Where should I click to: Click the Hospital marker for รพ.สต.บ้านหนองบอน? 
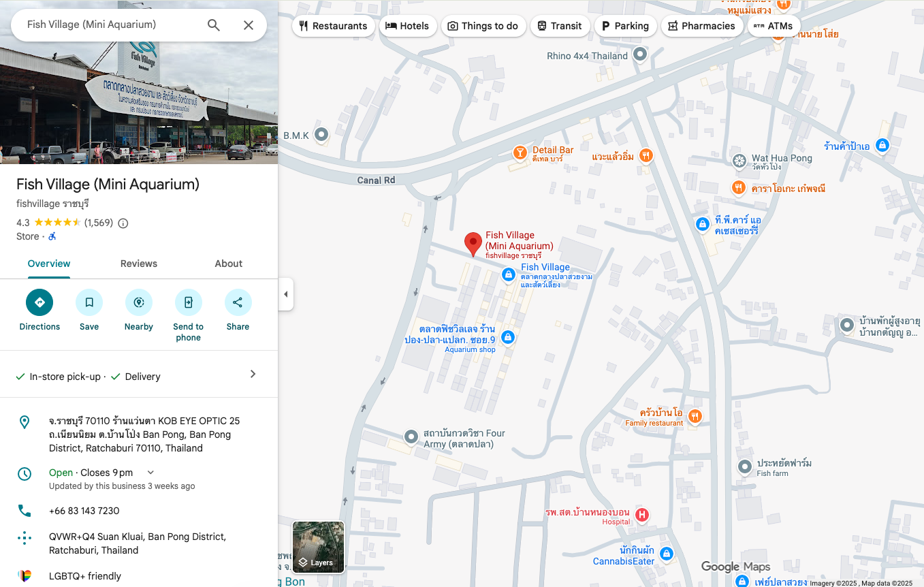point(641,515)
